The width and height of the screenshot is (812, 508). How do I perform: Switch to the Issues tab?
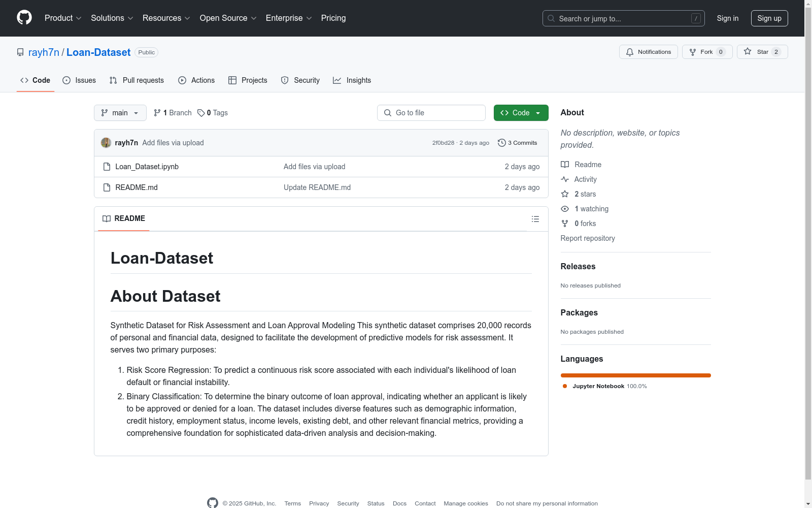click(79, 80)
